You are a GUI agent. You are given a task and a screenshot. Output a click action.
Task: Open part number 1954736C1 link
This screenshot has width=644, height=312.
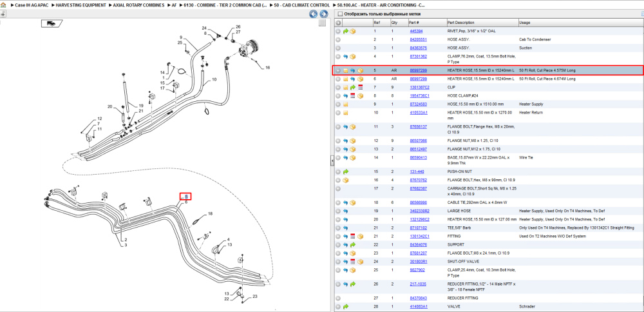pos(419,96)
